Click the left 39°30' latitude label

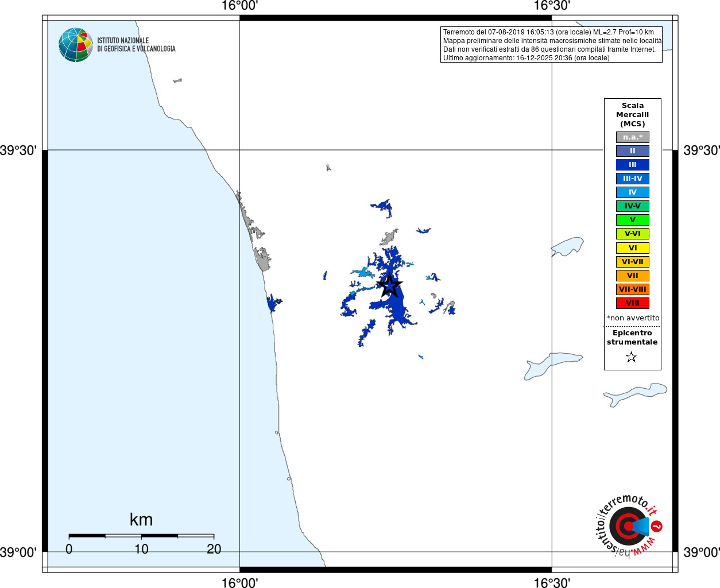[x=18, y=150]
